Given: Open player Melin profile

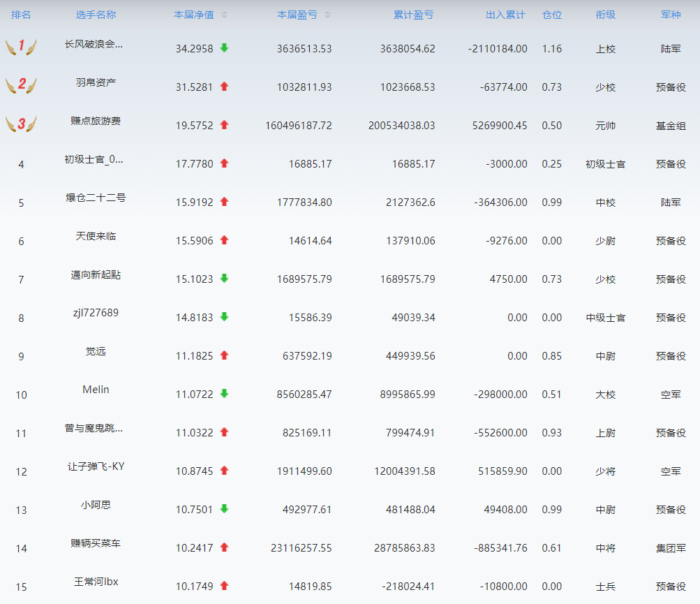Looking at the screenshot, I should [x=96, y=390].
